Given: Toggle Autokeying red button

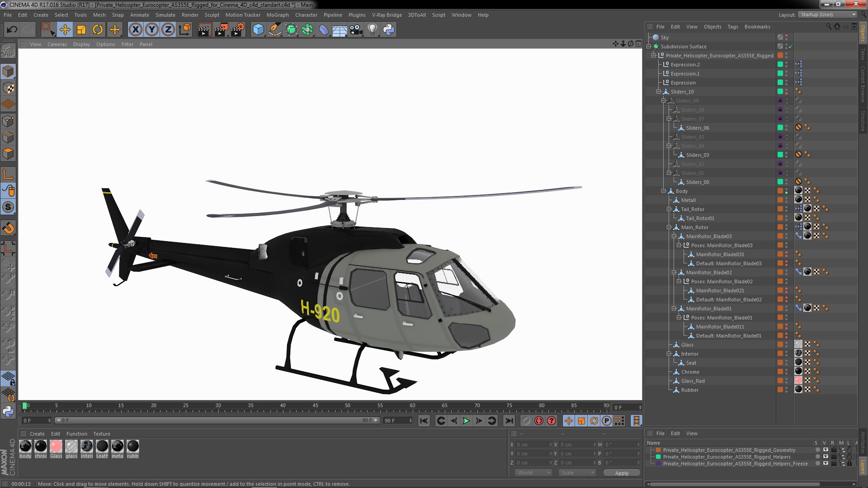Looking at the screenshot, I should click(538, 421).
